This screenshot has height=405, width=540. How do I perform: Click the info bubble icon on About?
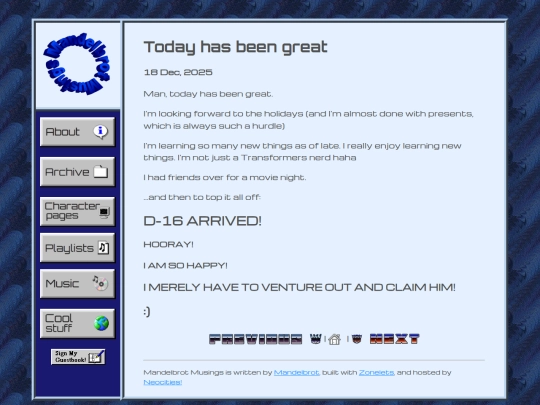(x=101, y=131)
